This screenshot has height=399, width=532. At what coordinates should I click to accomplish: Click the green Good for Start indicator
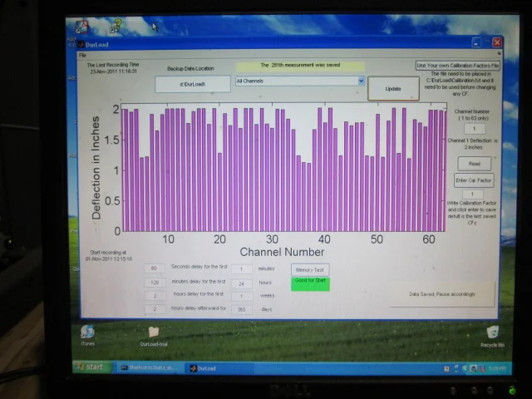click(310, 284)
